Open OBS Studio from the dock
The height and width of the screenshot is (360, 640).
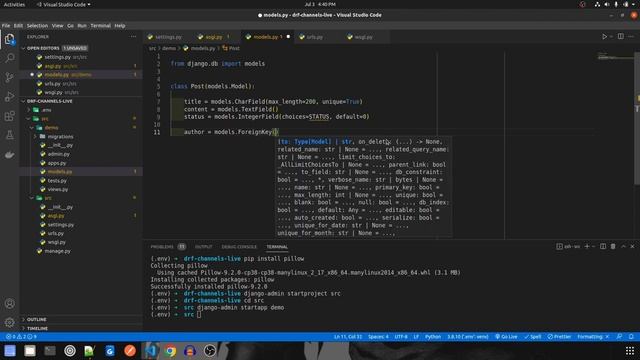coord(210,351)
